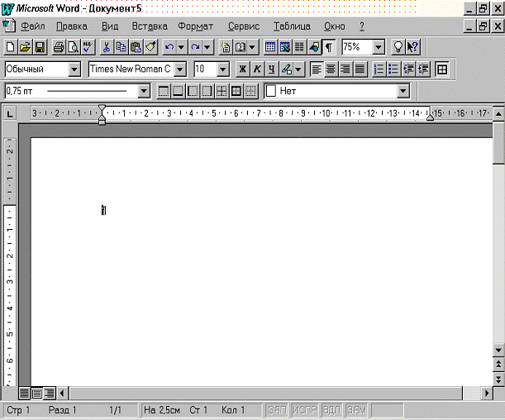Click the vertical scrollbar down arrow

pyautogui.click(x=498, y=350)
